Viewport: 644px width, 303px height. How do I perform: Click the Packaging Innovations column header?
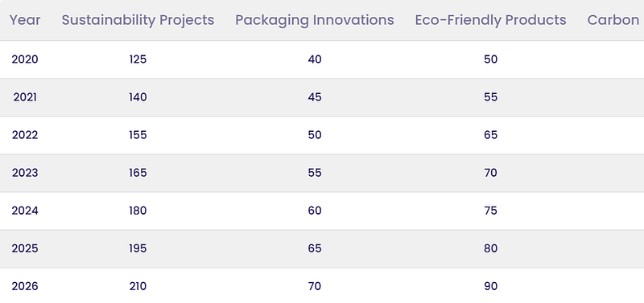coord(315,20)
